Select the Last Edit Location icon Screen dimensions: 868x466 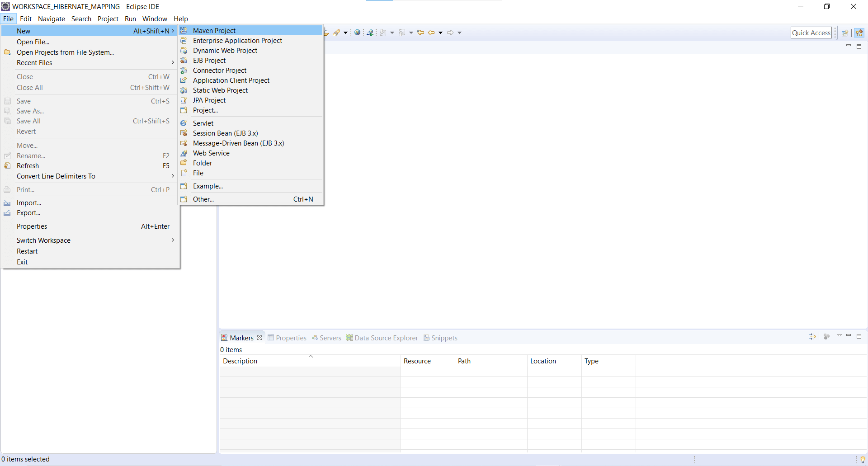pos(420,32)
